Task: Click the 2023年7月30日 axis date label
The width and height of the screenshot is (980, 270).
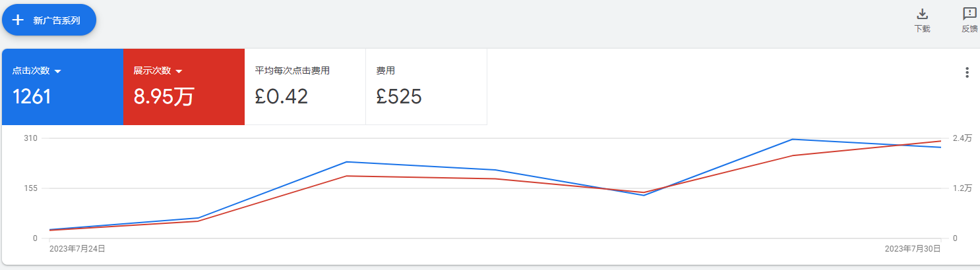Action: (913, 248)
